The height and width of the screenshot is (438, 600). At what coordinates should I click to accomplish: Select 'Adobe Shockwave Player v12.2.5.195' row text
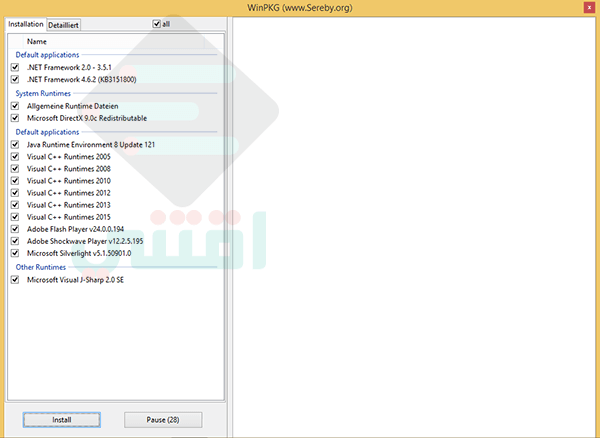coord(85,241)
